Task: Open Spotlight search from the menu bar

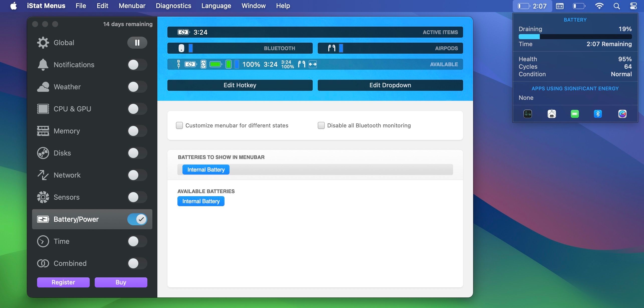Action: [x=616, y=6]
